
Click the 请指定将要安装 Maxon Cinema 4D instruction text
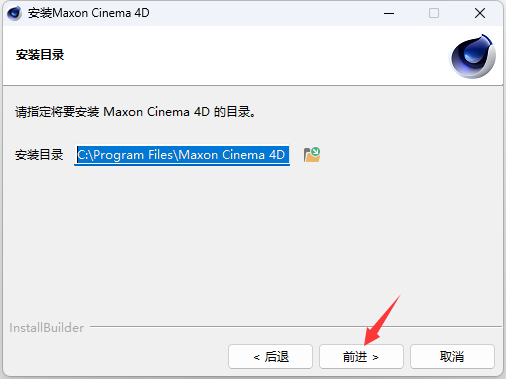(135, 112)
